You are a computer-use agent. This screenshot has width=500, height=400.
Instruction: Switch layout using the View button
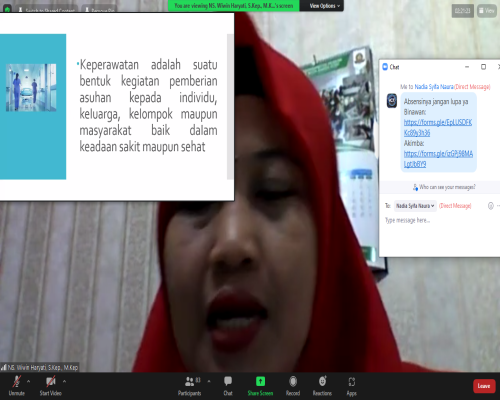coord(487,11)
